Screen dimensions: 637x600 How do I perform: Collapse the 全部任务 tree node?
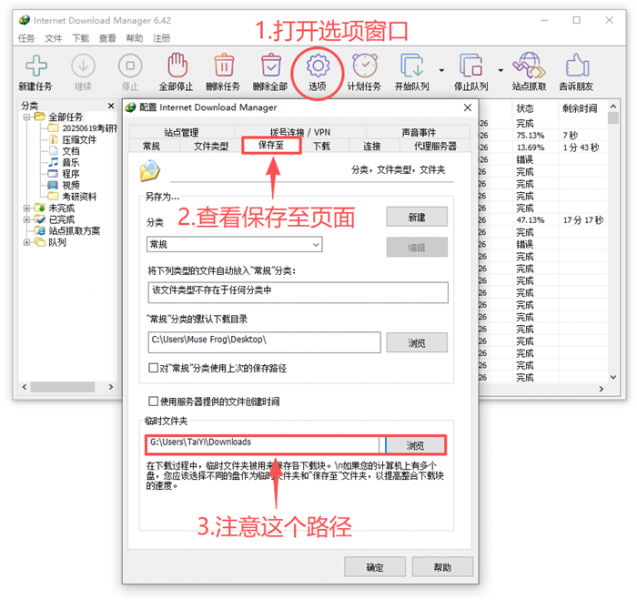27,117
